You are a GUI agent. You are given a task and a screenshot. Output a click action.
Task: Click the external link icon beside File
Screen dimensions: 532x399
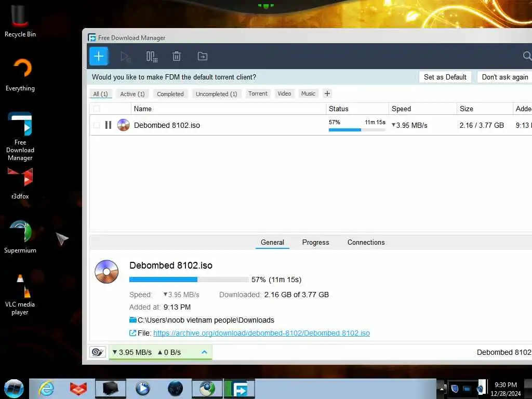click(132, 333)
